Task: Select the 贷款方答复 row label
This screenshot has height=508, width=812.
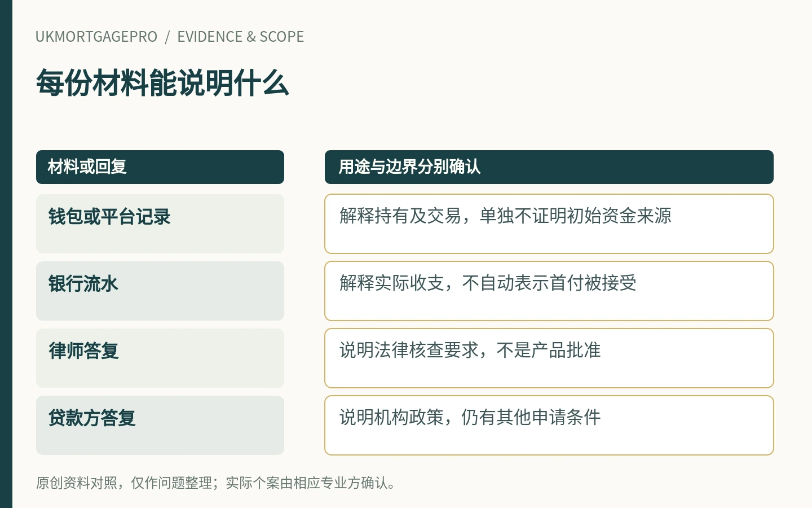Action: (160, 425)
